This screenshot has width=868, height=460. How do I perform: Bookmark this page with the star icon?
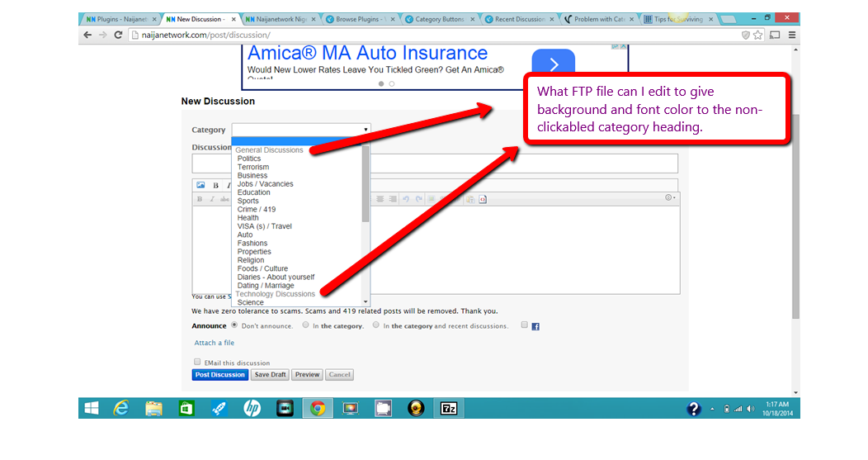click(x=757, y=35)
